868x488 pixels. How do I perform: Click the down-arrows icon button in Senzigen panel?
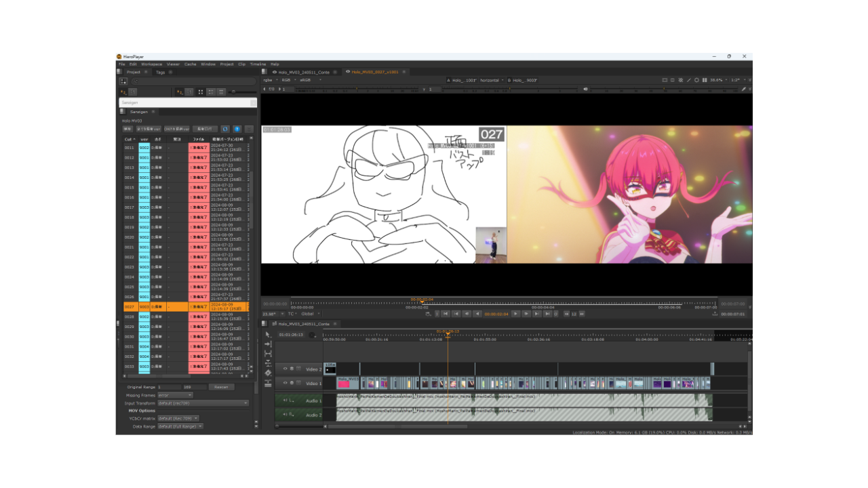[250, 128]
